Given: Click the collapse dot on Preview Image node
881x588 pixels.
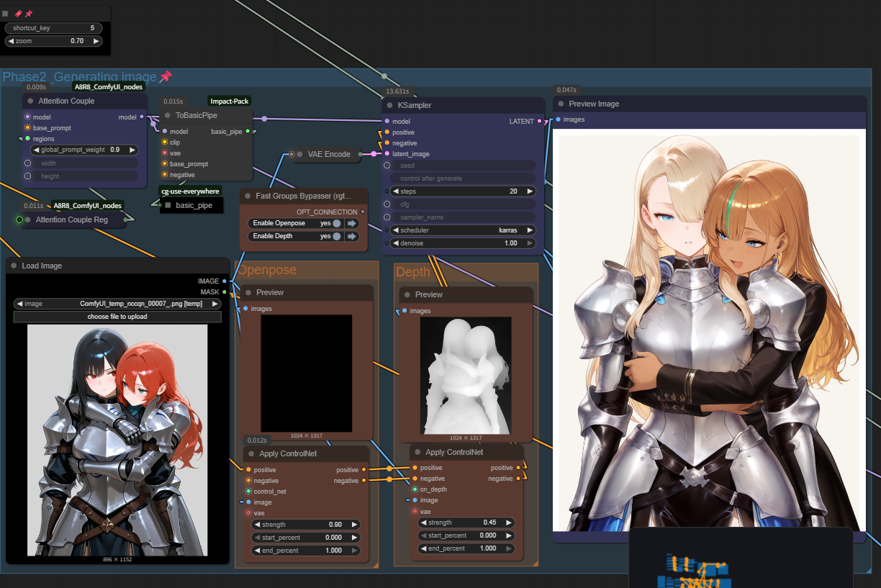Looking at the screenshot, I should pos(561,104).
